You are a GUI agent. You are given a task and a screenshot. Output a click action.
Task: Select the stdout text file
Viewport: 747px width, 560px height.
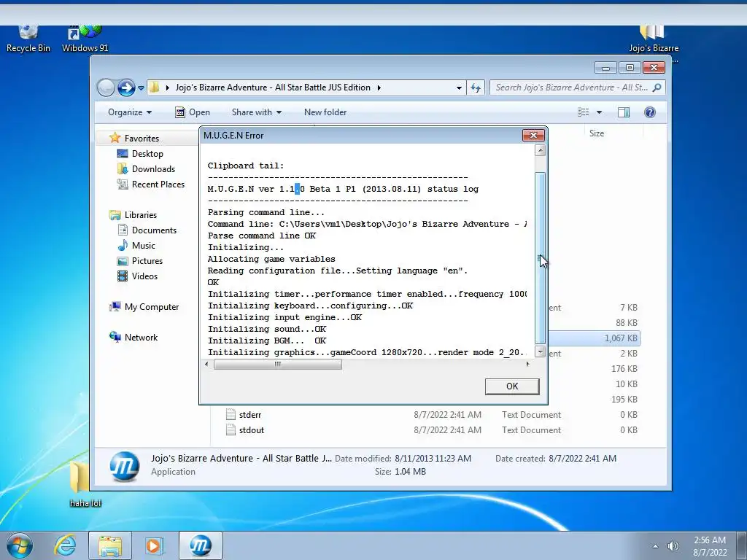tap(252, 430)
